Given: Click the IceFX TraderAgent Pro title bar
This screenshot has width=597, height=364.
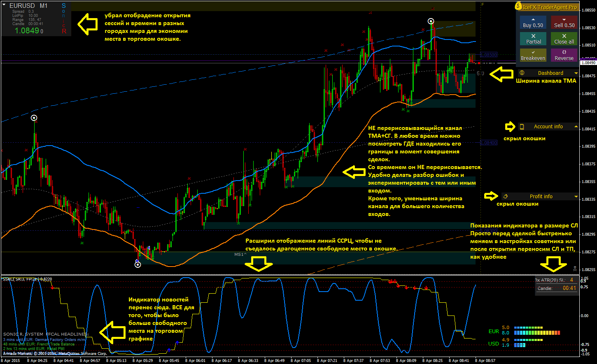Looking at the screenshot, I should pos(550,7).
